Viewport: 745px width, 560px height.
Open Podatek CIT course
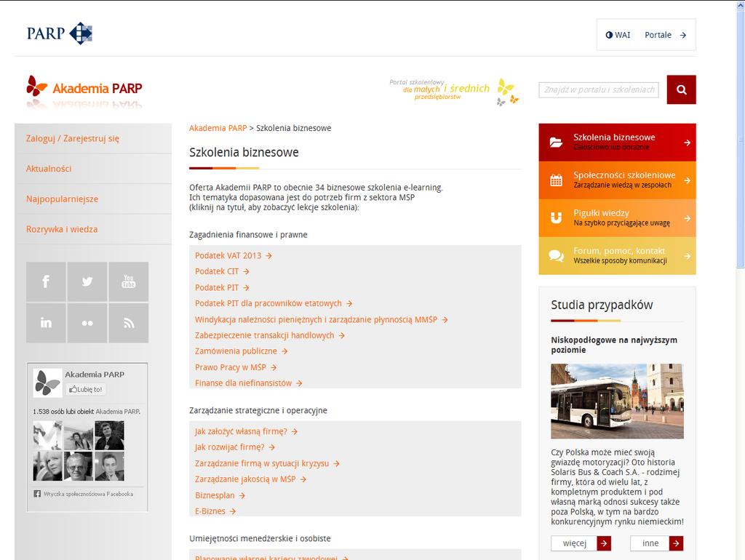coord(222,272)
